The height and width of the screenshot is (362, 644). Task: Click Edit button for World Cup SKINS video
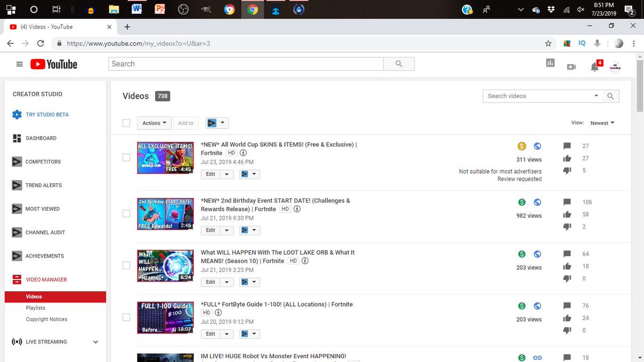click(210, 174)
